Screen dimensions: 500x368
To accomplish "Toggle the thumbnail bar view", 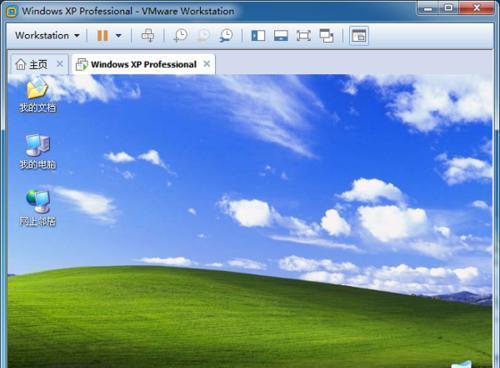I will pos(281,35).
